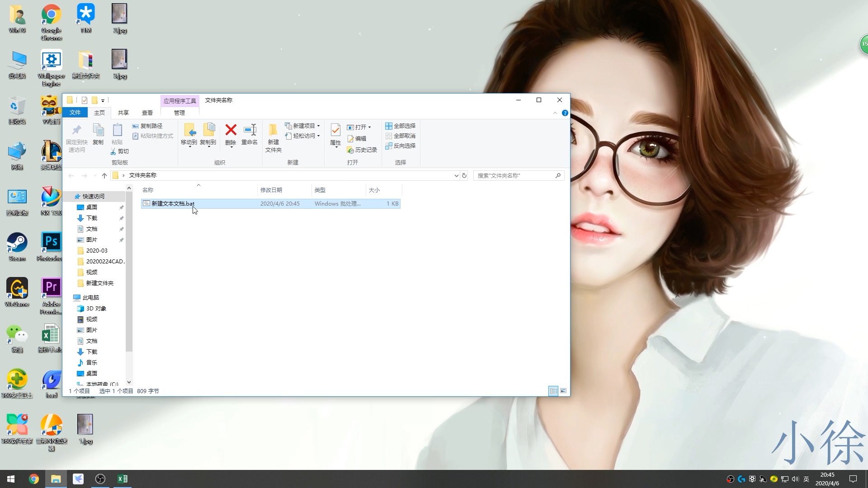Click the Copy Path button
The width and height of the screenshot is (868, 488).
pos(147,126)
